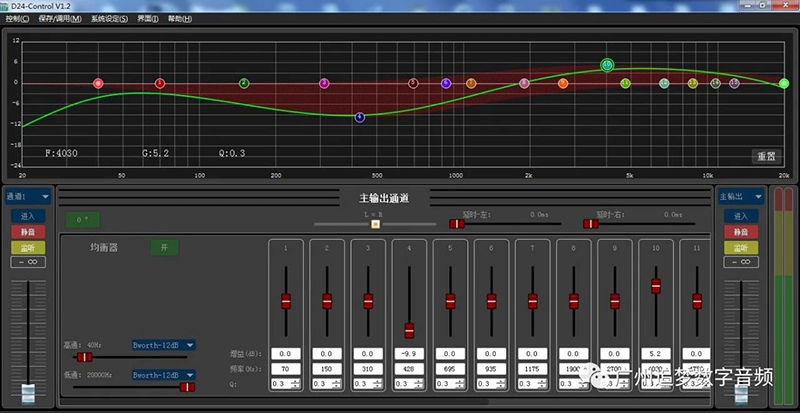800x413 pixels.
Task: Click green EQ band node 2 on graph
Action: [244, 83]
